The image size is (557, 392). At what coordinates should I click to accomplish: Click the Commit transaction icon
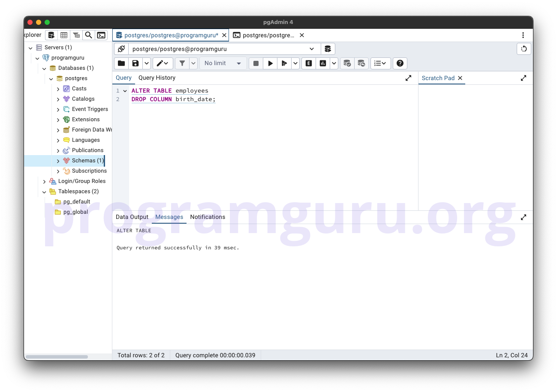click(347, 63)
